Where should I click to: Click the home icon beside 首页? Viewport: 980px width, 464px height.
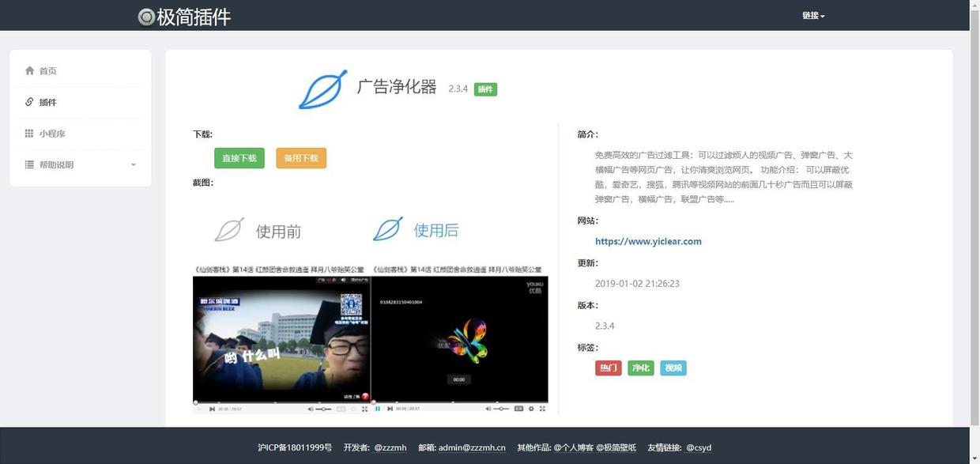(x=29, y=70)
